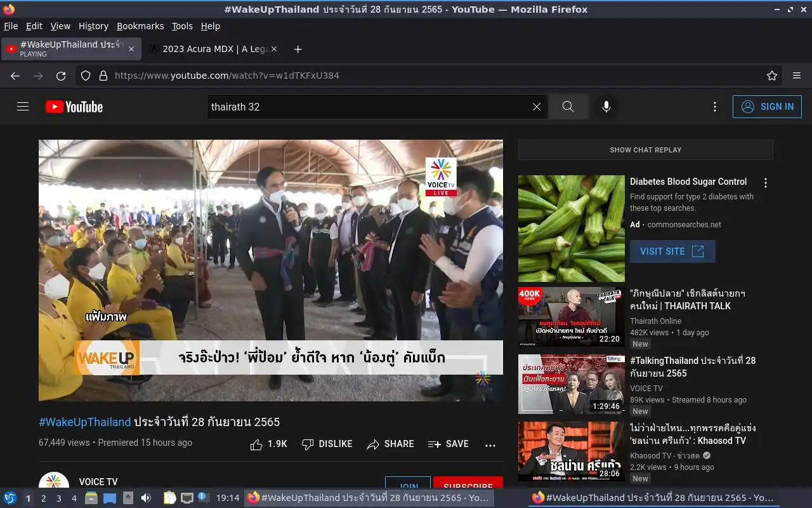Click the SIGN IN button
Viewport: 812px width, 508px height.
click(x=767, y=107)
